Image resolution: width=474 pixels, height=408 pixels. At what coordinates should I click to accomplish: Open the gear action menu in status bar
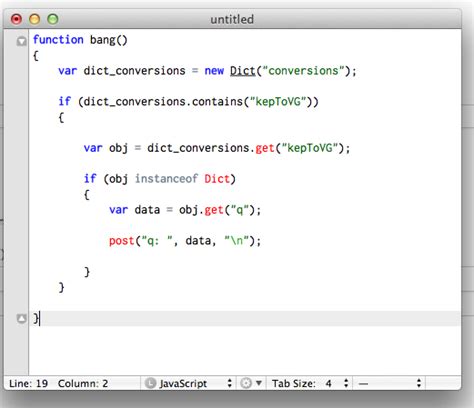[251, 383]
